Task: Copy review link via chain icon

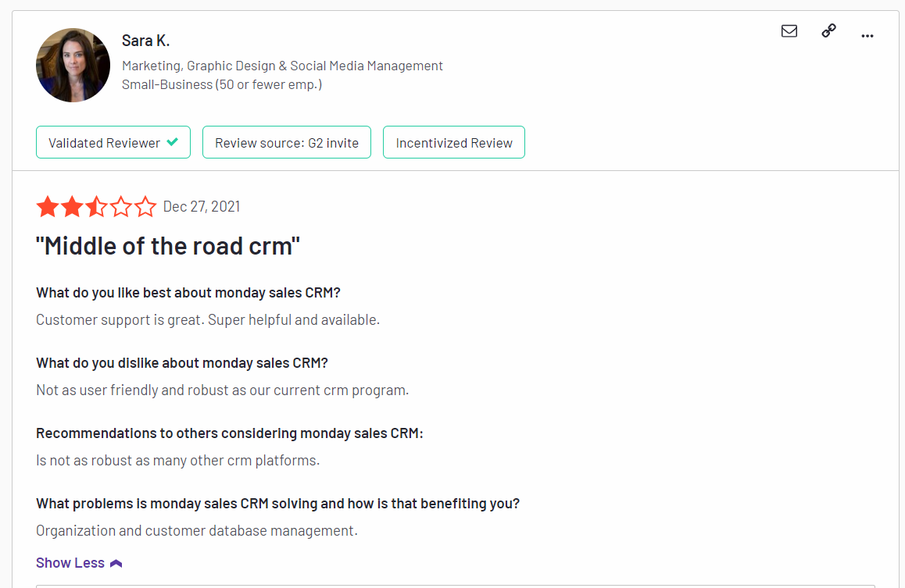Action: pyautogui.click(x=829, y=30)
